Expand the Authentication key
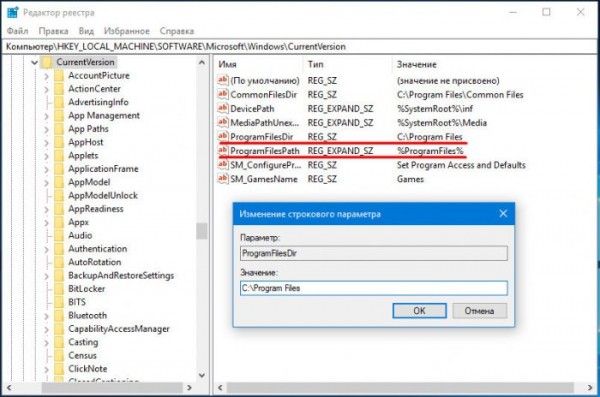 pos(46,249)
